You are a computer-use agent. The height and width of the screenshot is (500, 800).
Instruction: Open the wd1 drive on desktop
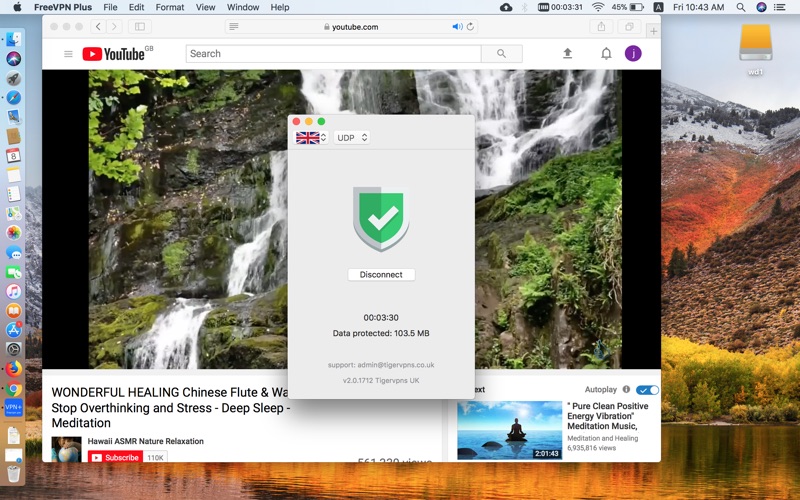click(x=756, y=48)
